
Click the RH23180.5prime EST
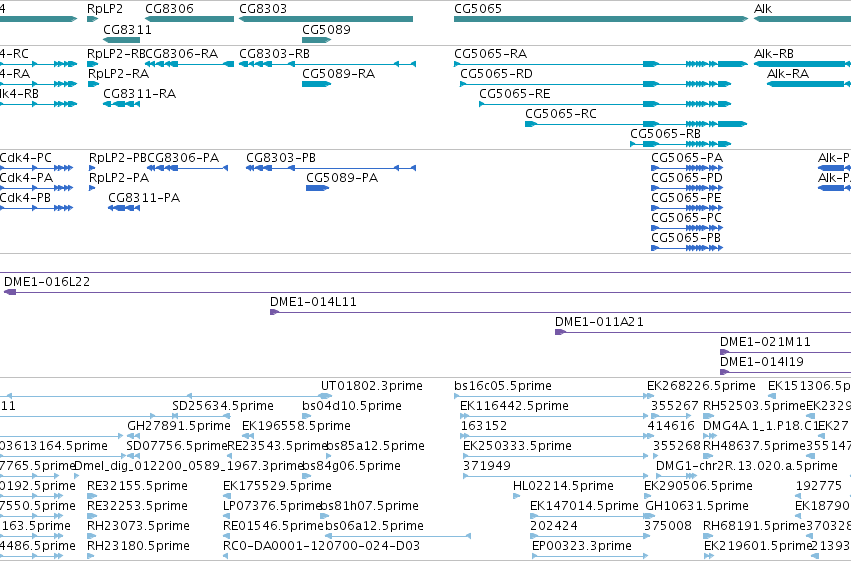[92, 556]
